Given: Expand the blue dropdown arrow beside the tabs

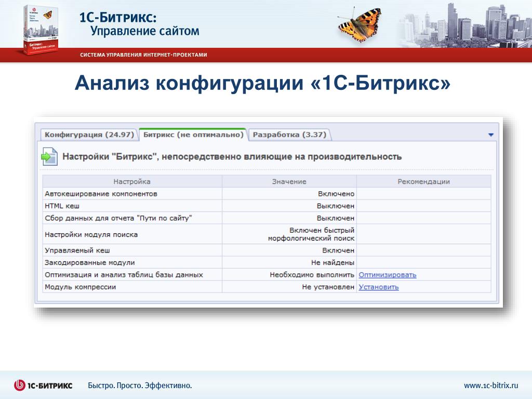Looking at the screenshot, I should [490, 135].
